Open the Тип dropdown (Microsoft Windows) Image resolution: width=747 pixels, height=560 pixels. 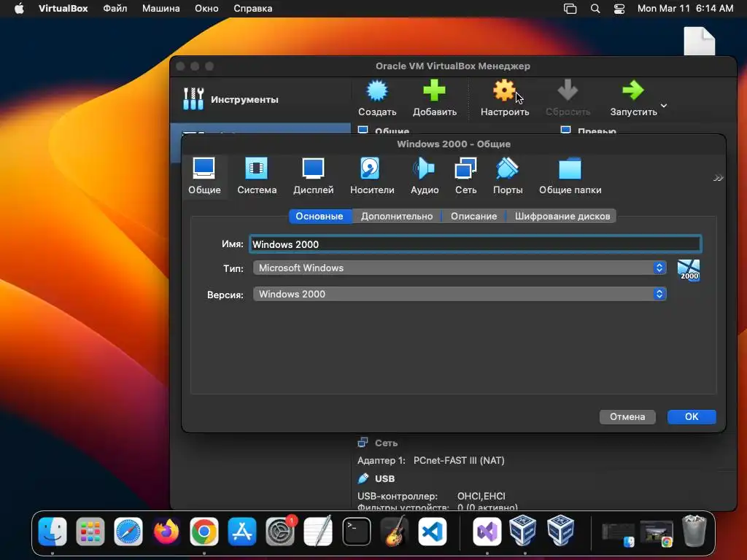[x=460, y=268]
